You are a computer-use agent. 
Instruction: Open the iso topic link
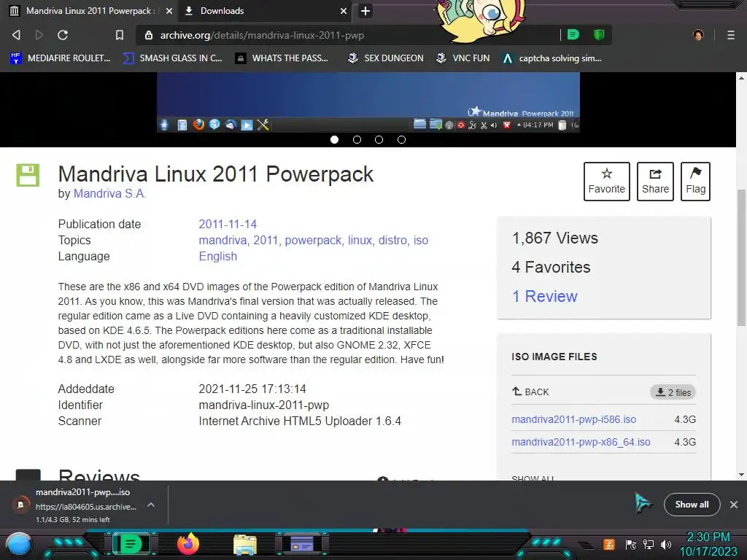click(421, 240)
